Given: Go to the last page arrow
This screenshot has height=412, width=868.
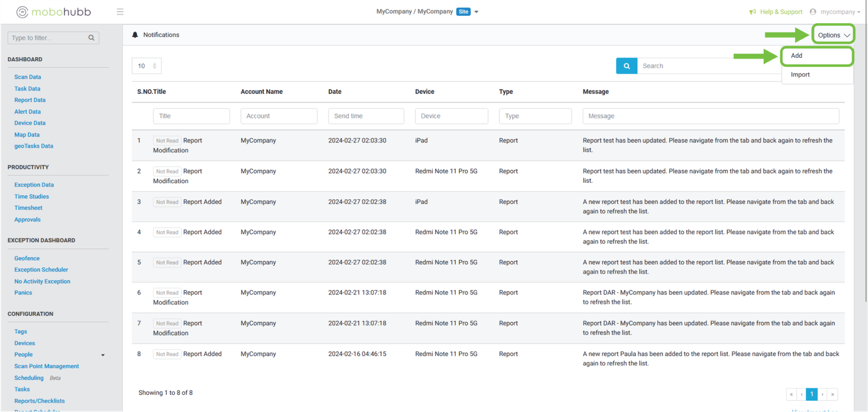Looking at the screenshot, I should 832,394.
